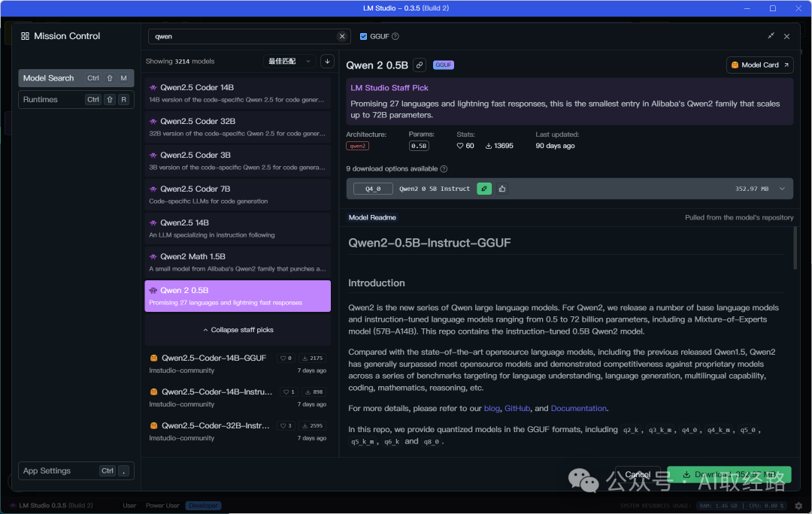Minimize the LM Studio window
Screen dimensions: 812x514
point(747,8)
